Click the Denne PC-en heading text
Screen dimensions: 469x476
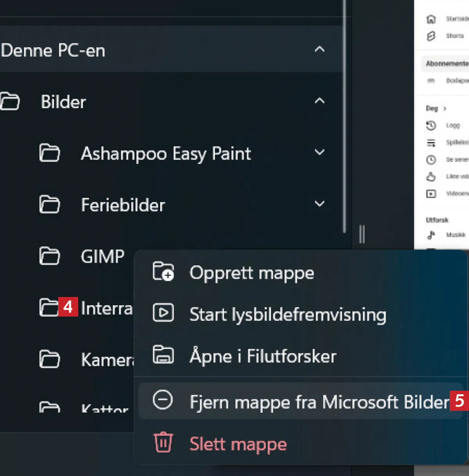(x=53, y=50)
